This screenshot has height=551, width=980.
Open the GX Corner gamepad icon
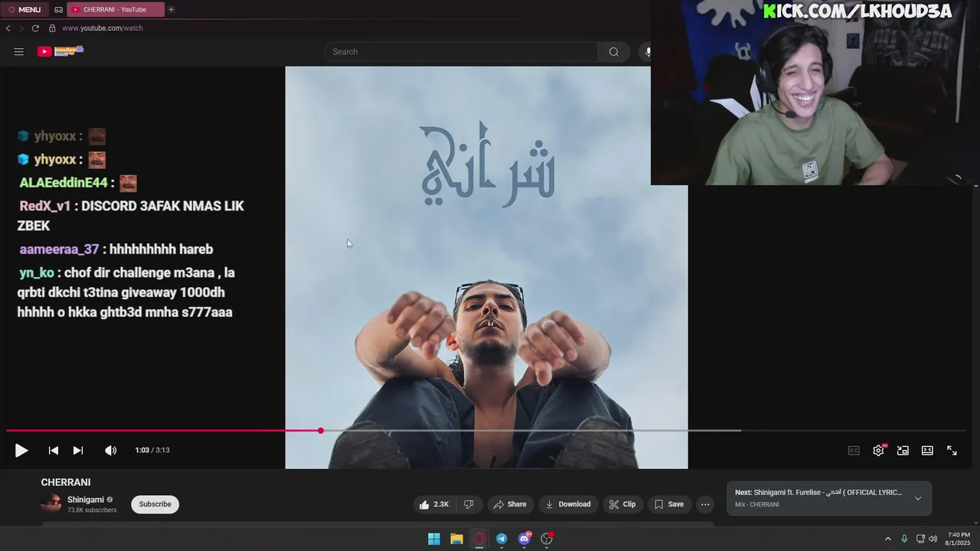pyautogui.click(x=58, y=9)
